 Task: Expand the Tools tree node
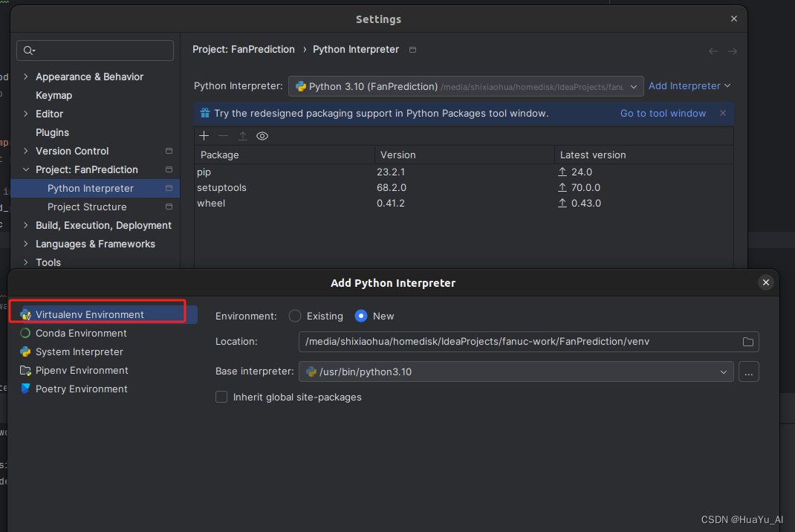pos(26,262)
